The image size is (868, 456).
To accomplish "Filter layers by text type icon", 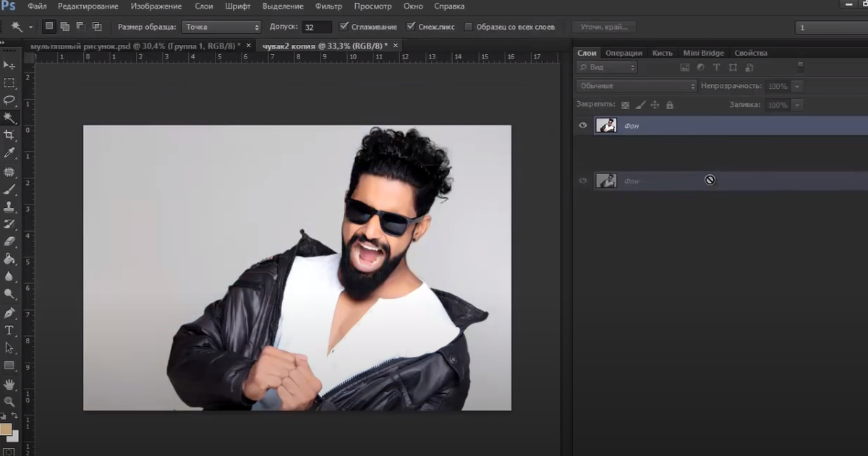I will pyautogui.click(x=717, y=67).
